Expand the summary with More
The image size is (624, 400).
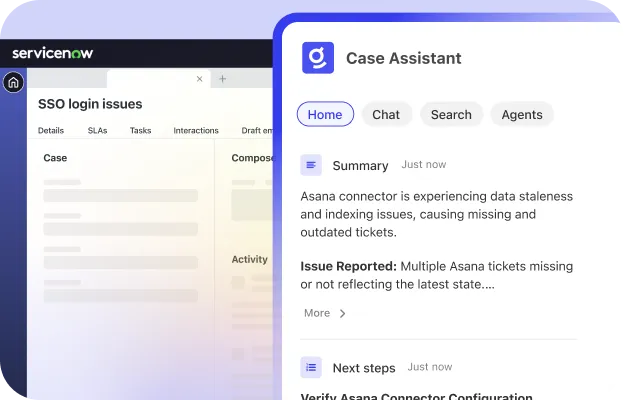[317, 313]
